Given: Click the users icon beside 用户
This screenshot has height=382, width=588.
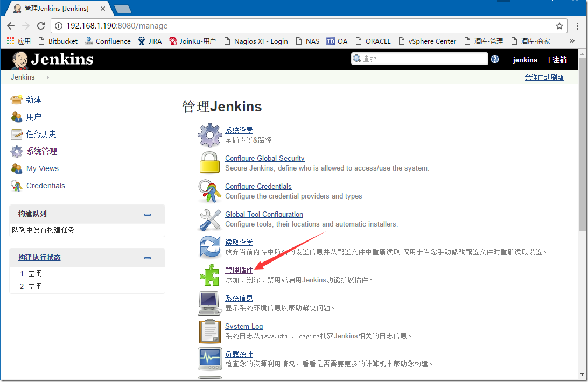Looking at the screenshot, I should (x=17, y=117).
